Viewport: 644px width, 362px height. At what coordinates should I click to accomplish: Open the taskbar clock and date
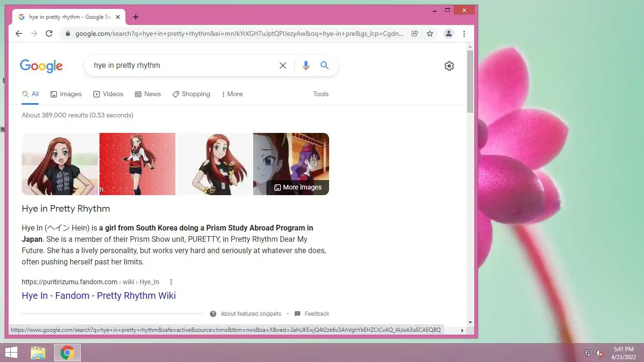pyautogui.click(x=623, y=353)
